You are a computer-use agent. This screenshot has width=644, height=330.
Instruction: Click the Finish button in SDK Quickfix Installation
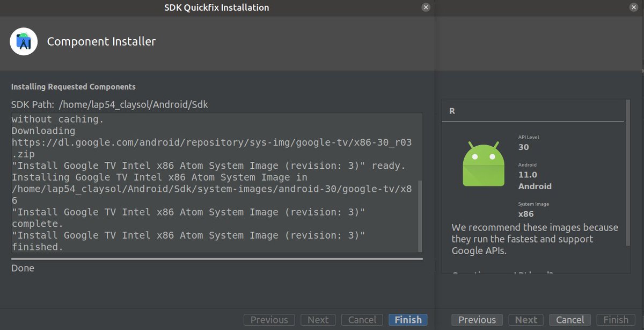408,320
